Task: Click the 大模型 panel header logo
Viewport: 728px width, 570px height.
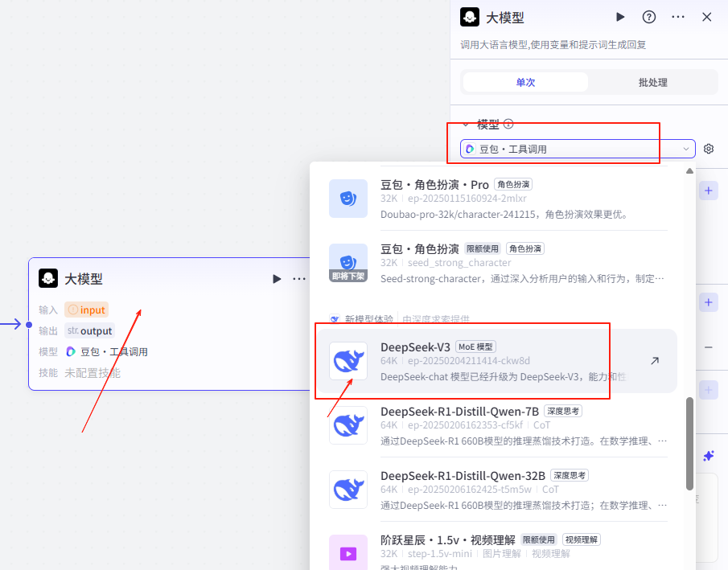Action: point(470,17)
